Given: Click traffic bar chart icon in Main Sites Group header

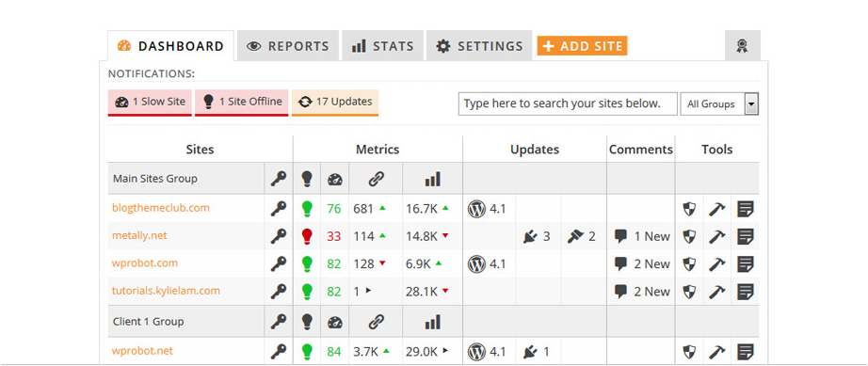Looking at the screenshot, I should click(x=432, y=179).
